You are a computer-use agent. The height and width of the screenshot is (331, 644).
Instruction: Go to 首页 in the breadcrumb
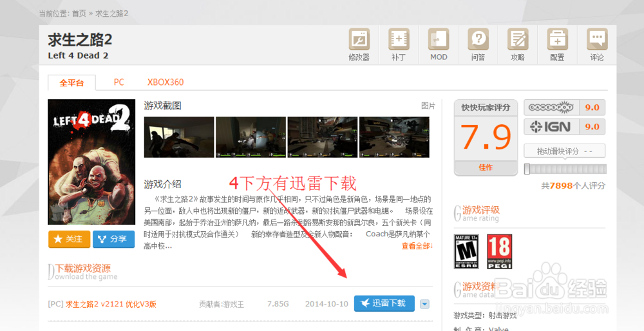point(79,13)
